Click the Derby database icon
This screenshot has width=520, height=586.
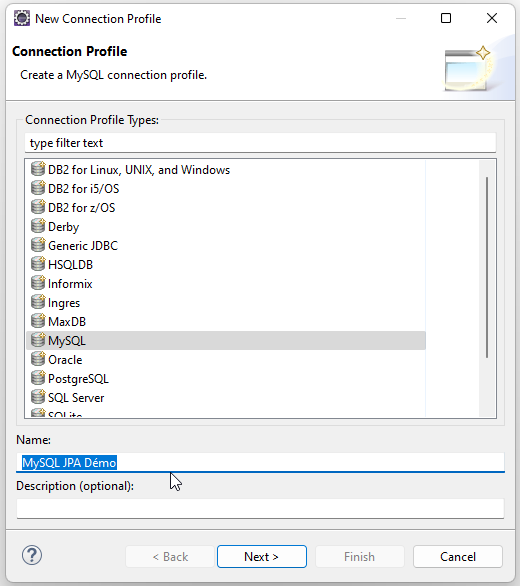click(38, 226)
